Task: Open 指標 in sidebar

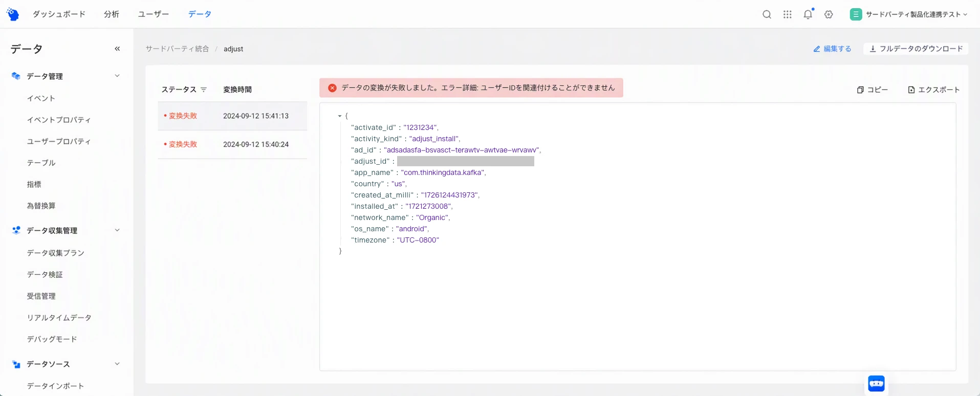Action: pyautogui.click(x=34, y=184)
